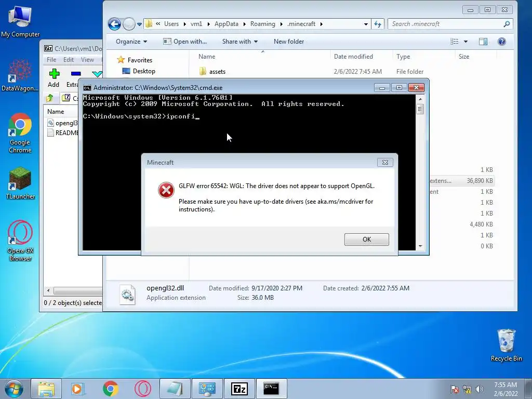Launch Google Chrome desktop shortcut

(x=20, y=133)
